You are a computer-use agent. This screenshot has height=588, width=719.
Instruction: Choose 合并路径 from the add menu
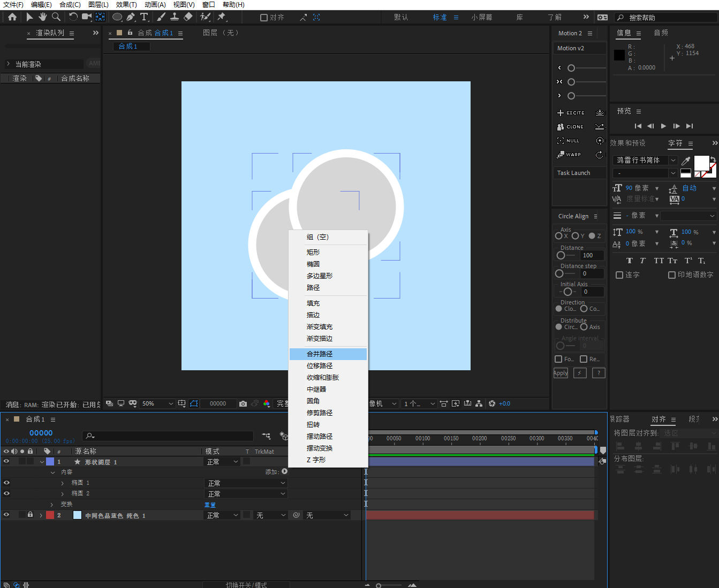(328, 354)
